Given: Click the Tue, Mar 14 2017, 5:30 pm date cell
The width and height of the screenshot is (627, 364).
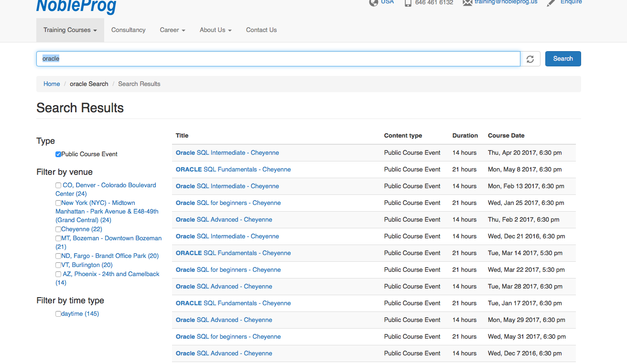Looking at the screenshot, I should pyautogui.click(x=525, y=253).
